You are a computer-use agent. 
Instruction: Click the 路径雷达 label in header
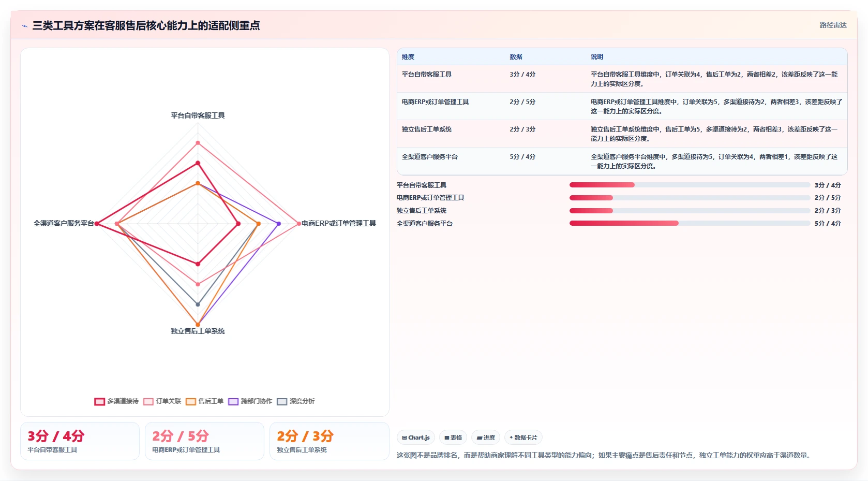click(x=833, y=25)
